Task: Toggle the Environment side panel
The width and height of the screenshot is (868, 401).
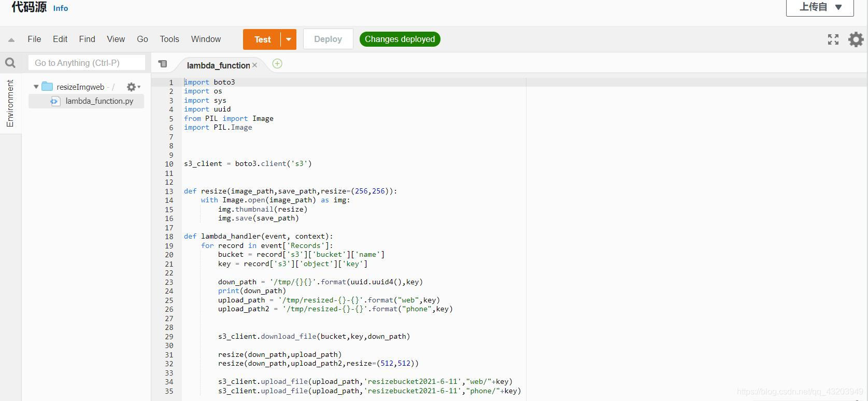Action: [10, 103]
